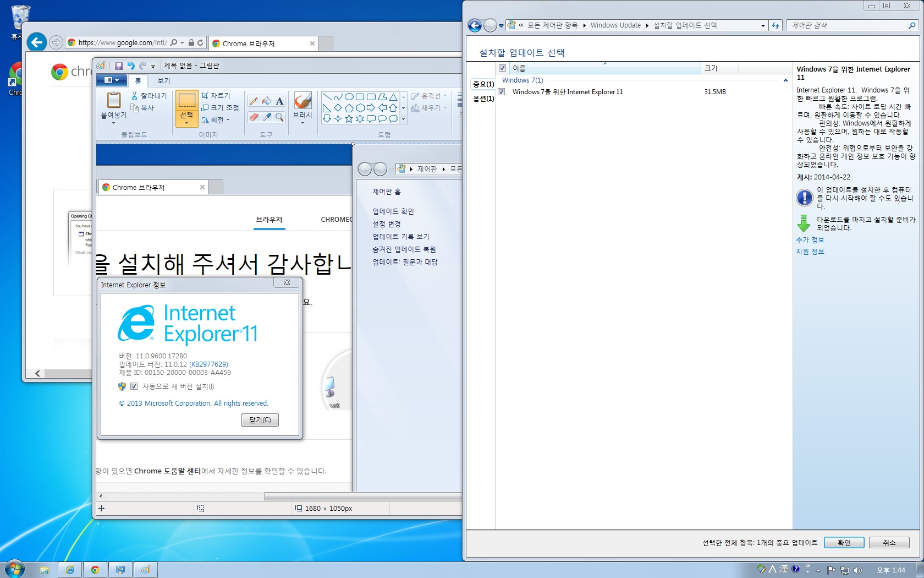
Task: Click the Back arrow in Internet Explorer
Action: [x=37, y=42]
